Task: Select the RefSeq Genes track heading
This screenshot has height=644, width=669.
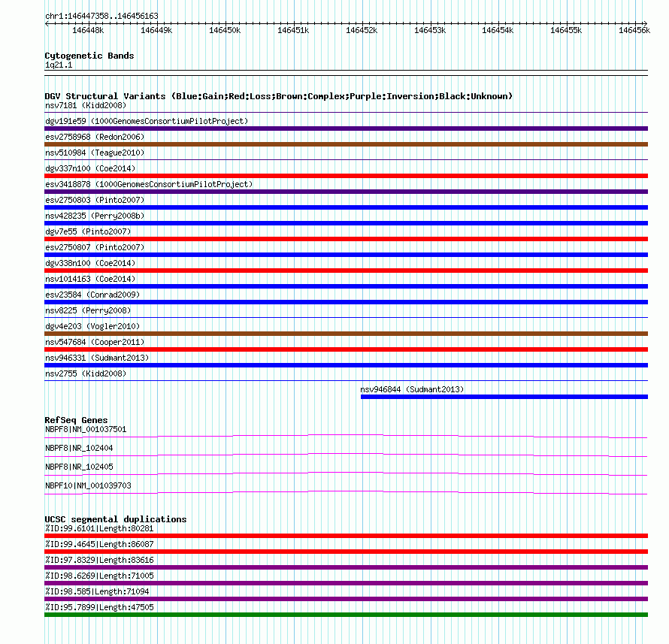Action: coord(76,420)
